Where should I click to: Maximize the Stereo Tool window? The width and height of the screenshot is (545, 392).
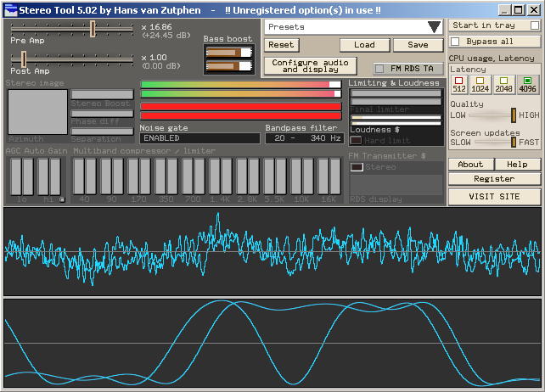click(518, 9)
